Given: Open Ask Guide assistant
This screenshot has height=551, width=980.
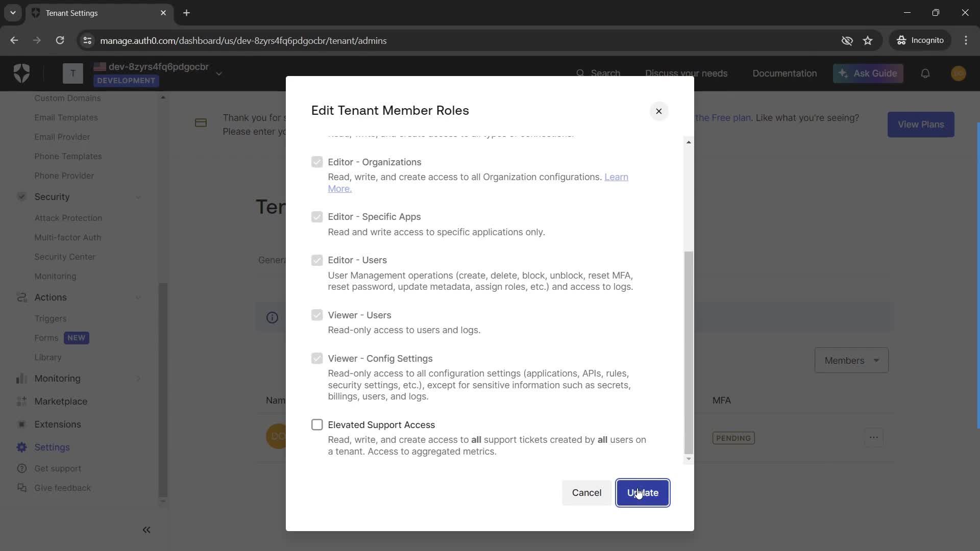Looking at the screenshot, I should click(x=868, y=73).
